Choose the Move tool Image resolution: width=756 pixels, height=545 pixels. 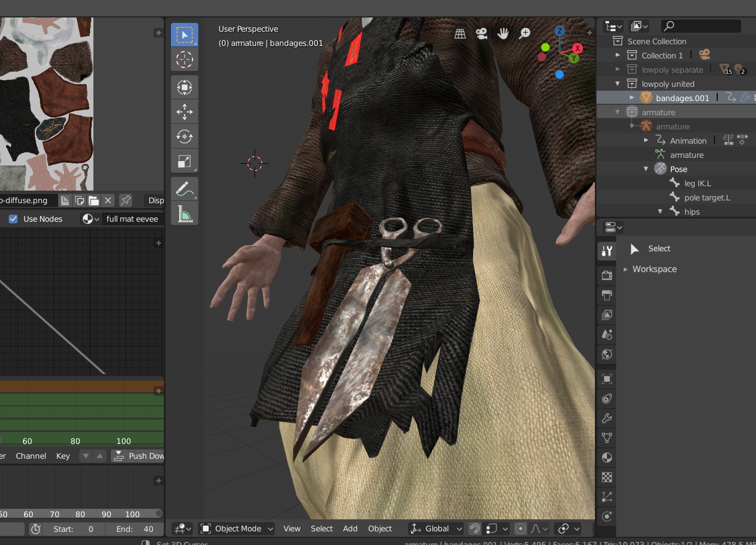click(185, 112)
